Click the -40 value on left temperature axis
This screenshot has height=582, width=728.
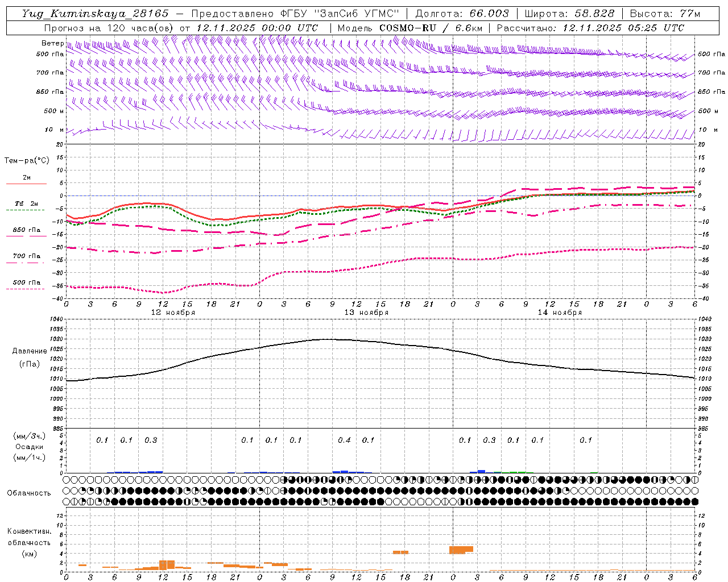coord(56,298)
